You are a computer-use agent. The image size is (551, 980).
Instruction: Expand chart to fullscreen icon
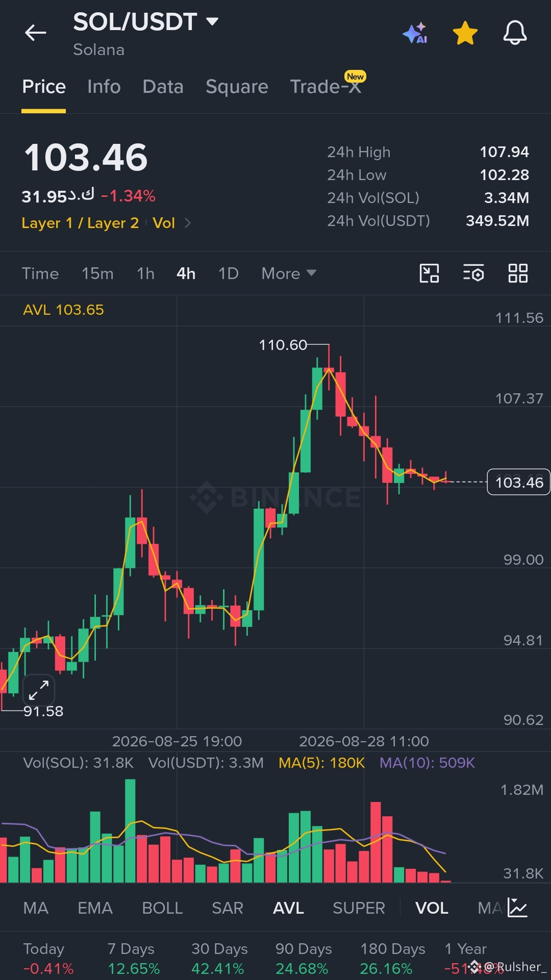(x=39, y=690)
